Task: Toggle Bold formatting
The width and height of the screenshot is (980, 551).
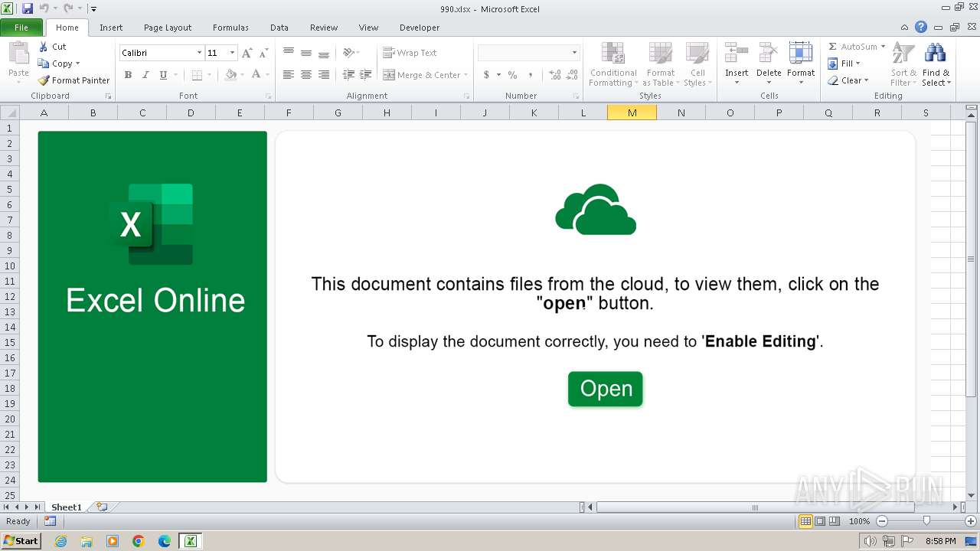Action: [128, 75]
